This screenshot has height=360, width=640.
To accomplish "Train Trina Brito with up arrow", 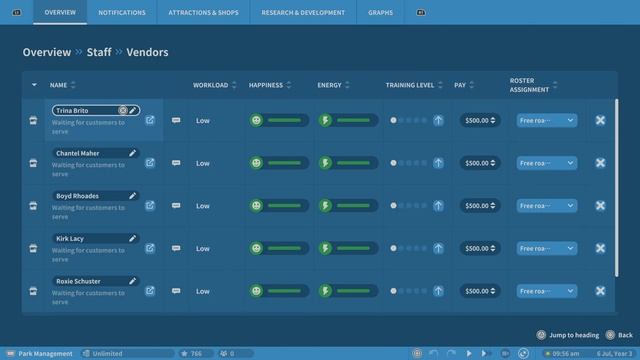I will click(438, 120).
